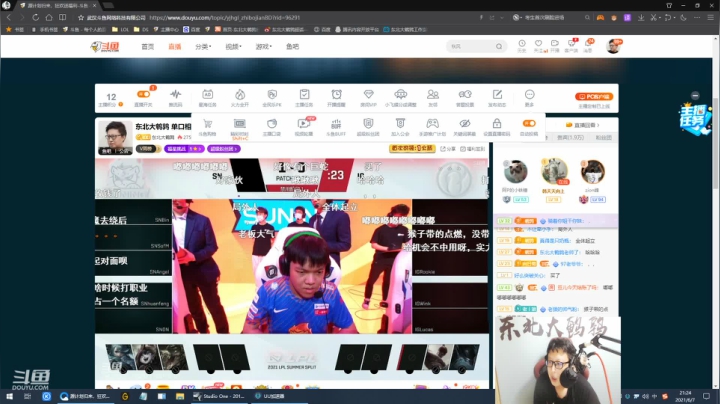Click the Douyu logo in the header

(x=105, y=46)
